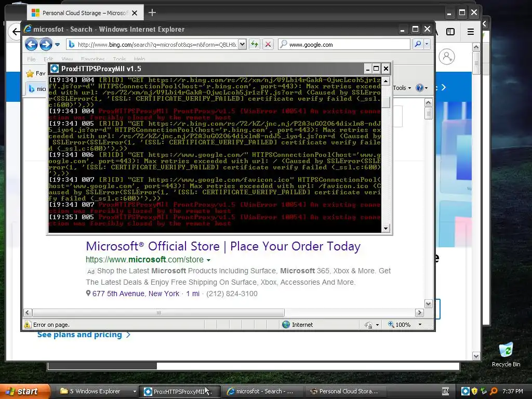532x399 pixels.
Task: Expand the address bar URL history dropdown
Action: coord(242,44)
